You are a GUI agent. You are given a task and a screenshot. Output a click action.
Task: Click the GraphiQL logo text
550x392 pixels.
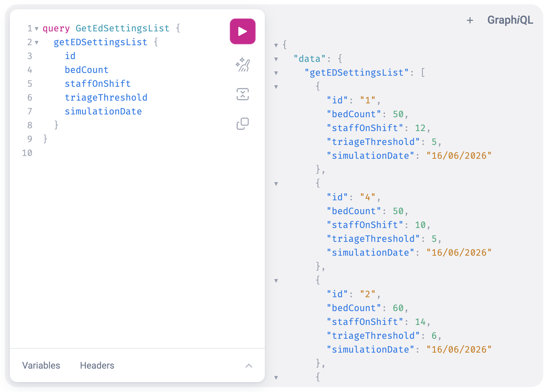click(x=510, y=20)
